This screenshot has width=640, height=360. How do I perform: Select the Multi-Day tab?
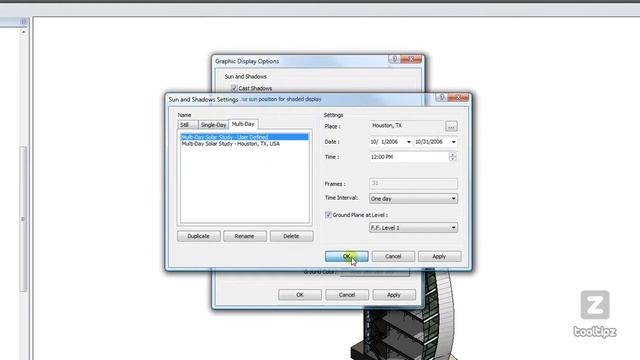tap(243, 124)
